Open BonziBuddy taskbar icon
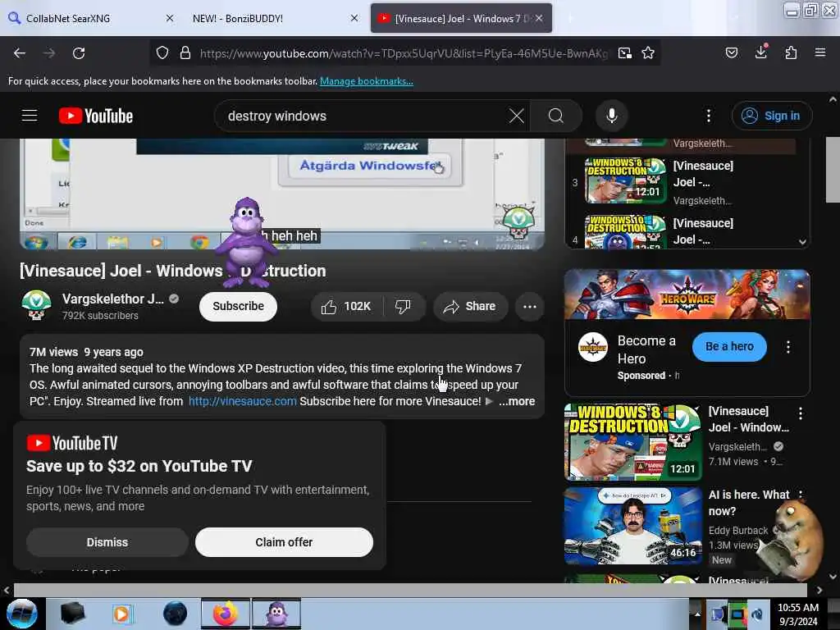Viewport: 840px width, 630px height. [276, 614]
